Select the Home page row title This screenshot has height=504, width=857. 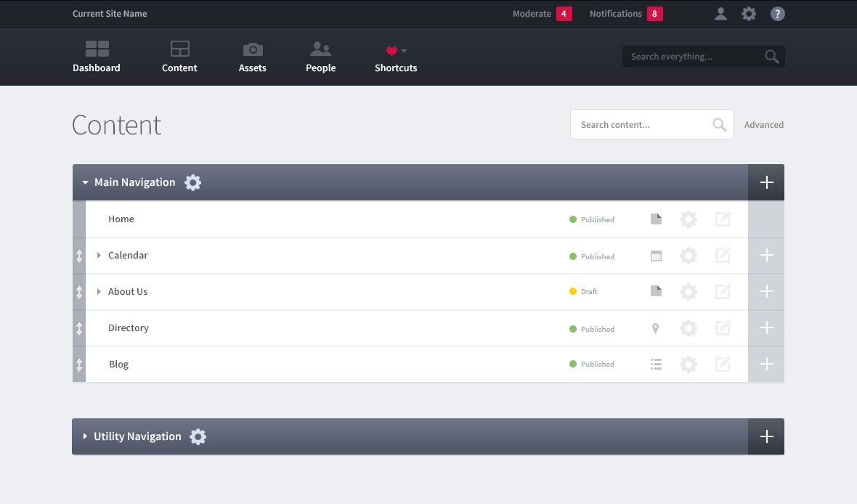(x=121, y=219)
